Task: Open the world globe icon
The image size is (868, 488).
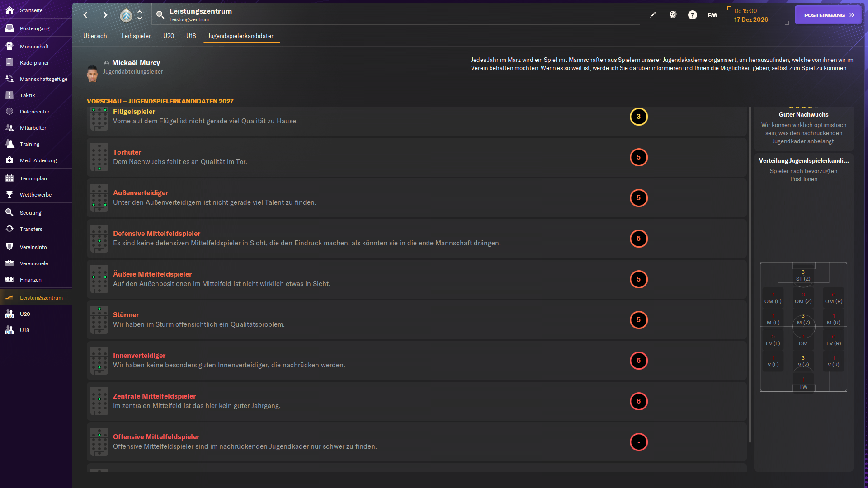Action: click(x=673, y=15)
